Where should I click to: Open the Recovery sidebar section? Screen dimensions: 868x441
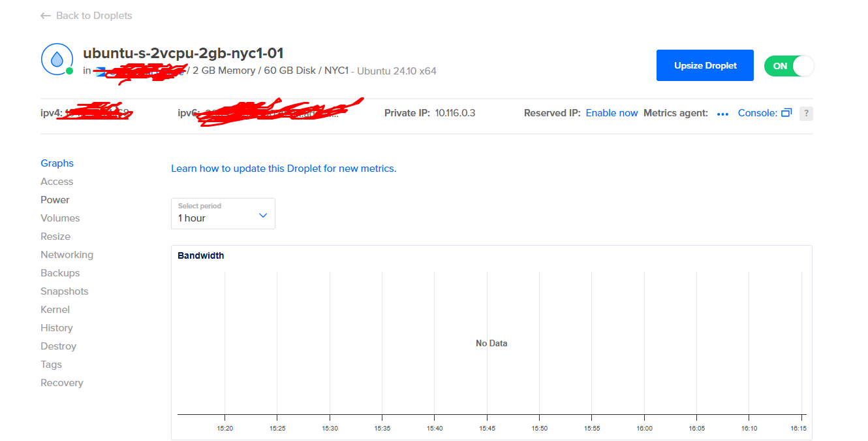(x=62, y=383)
